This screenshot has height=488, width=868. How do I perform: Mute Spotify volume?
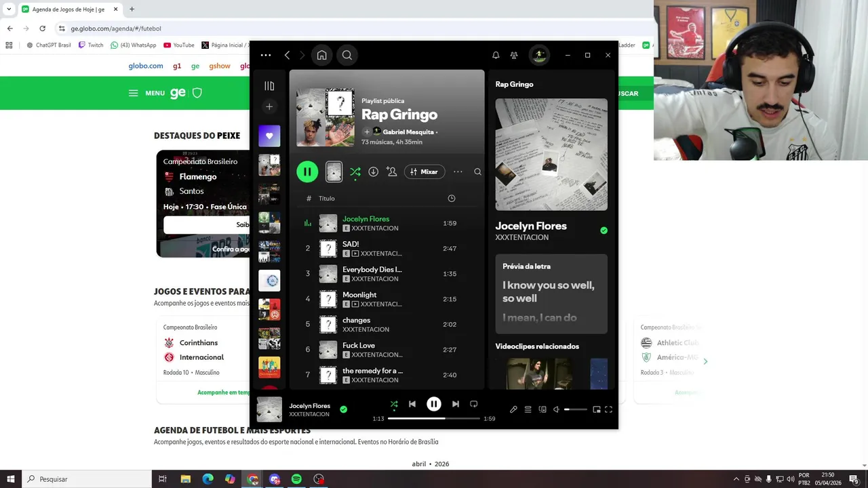pyautogui.click(x=556, y=409)
